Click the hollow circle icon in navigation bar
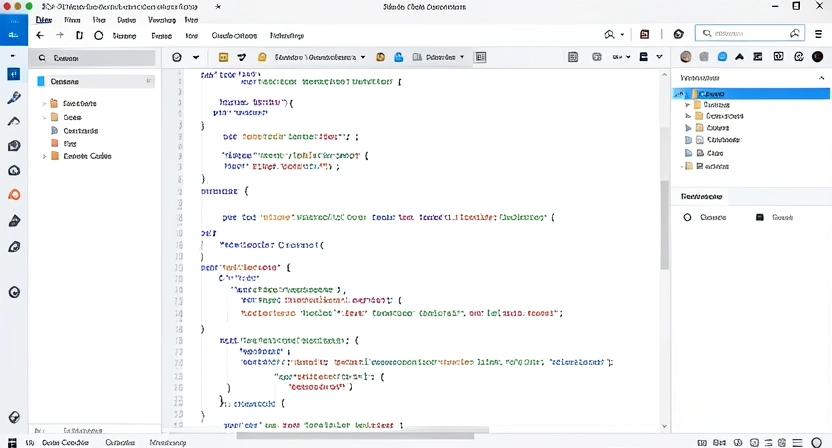The width and height of the screenshot is (832, 448). pos(99,36)
